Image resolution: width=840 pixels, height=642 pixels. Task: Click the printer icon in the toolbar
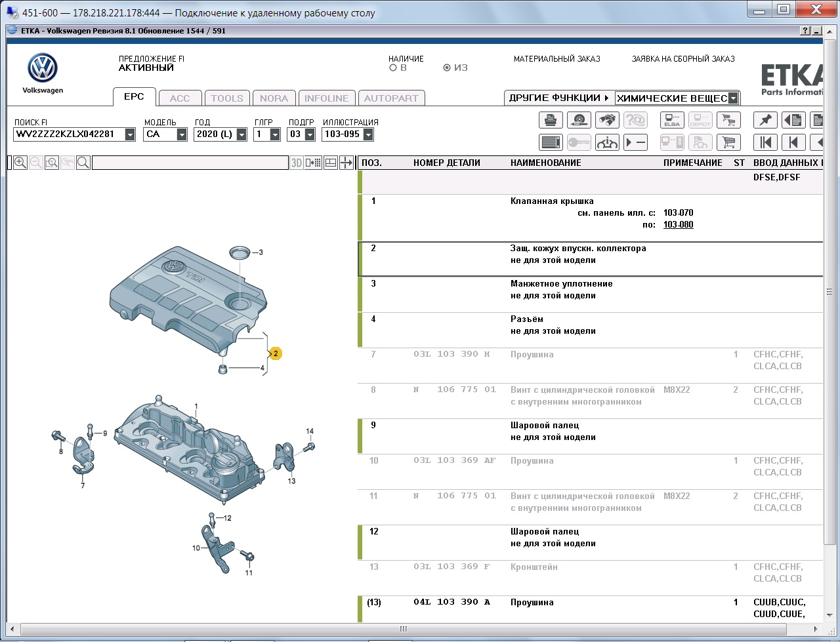coord(551,120)
